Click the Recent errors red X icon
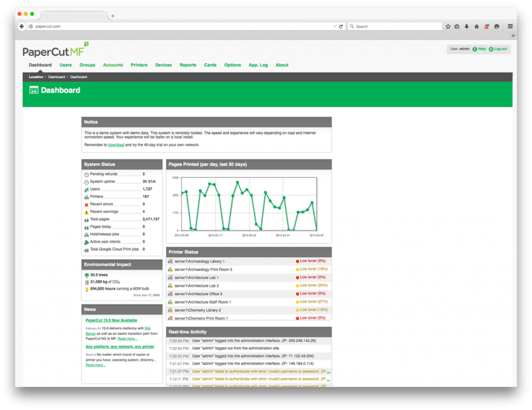The width and height of the screenshot is (532, 410). click(x=86, y=204)
